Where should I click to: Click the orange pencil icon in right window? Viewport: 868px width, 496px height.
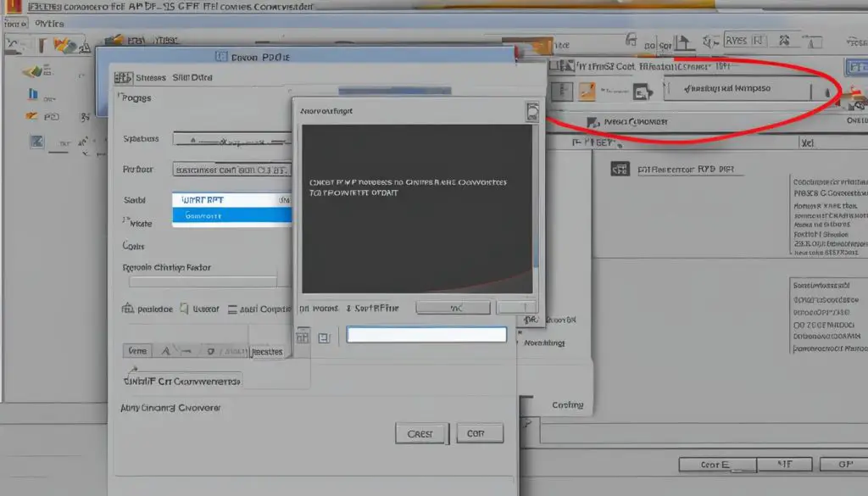(x=587, y=92)
